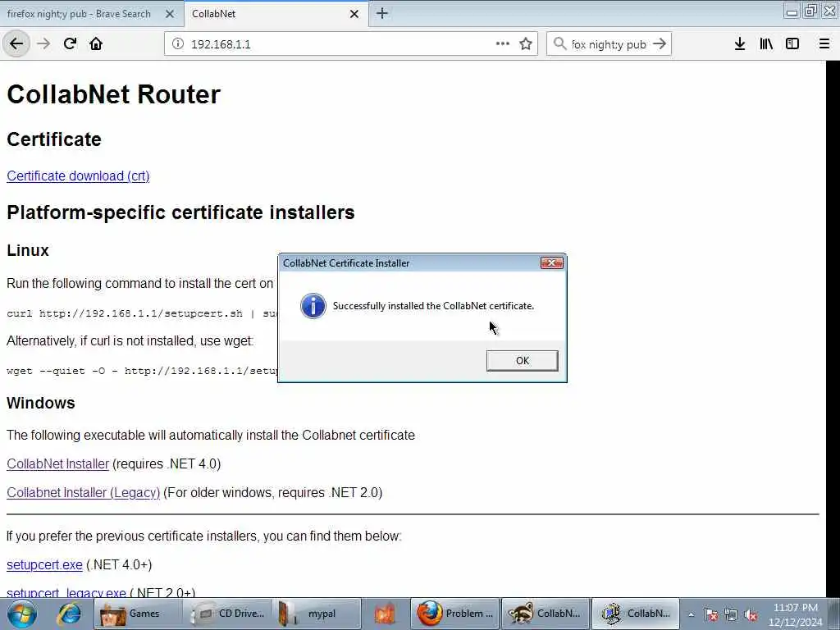Download setupcert.exe link
The height and width of the screenshot is (630, 840).
click(44, 564)
